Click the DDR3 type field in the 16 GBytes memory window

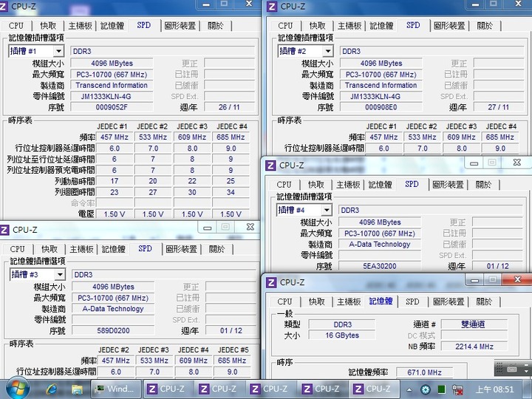pos(342,324)
